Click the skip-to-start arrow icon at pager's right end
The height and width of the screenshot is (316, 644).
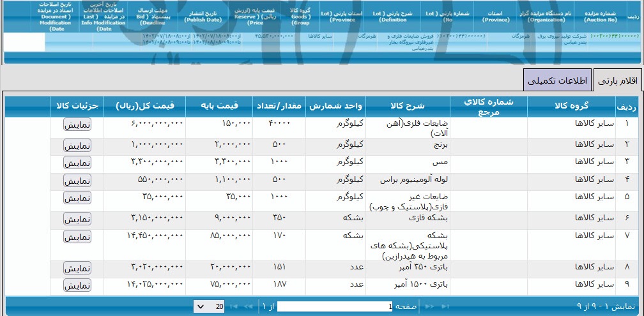tap(445, 306)
